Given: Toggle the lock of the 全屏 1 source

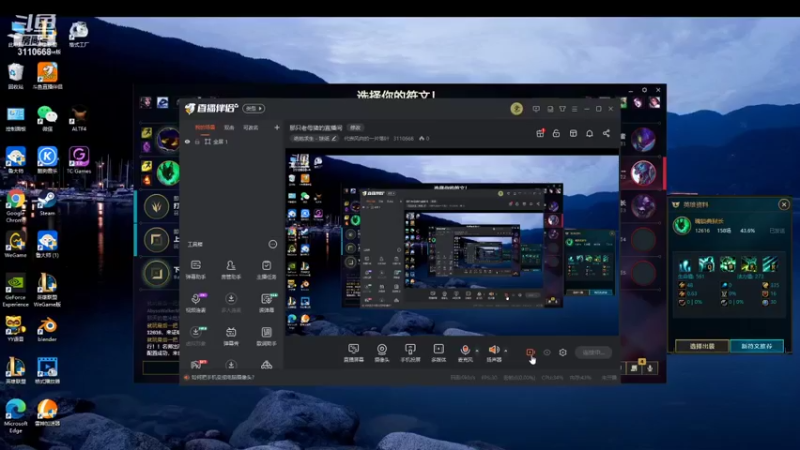Looking at the screenshot, I should pos(197,142).
